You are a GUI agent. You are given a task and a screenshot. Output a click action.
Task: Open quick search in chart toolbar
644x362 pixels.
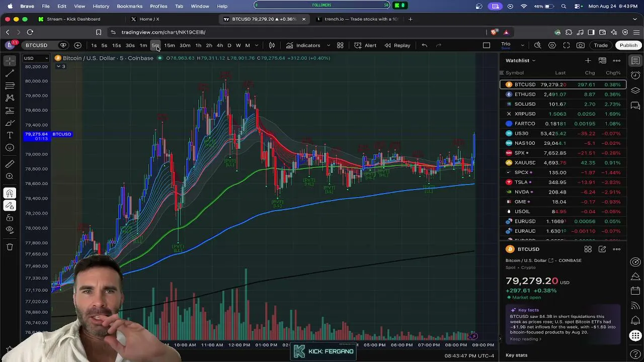[x=537, y=45]
